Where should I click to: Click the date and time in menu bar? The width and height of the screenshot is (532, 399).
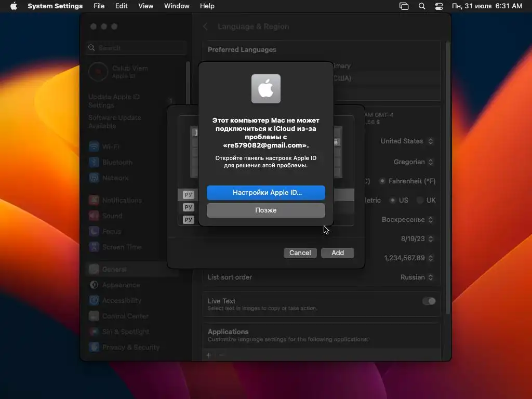pos(487,6)
